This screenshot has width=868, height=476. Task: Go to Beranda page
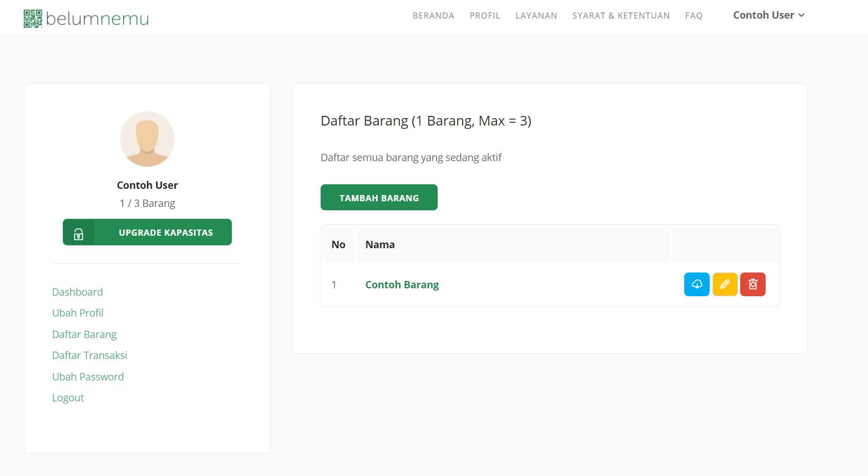pos(433,16)
